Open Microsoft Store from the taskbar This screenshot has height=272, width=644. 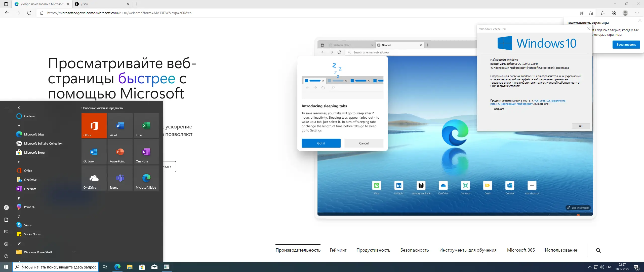click(142, 267)
